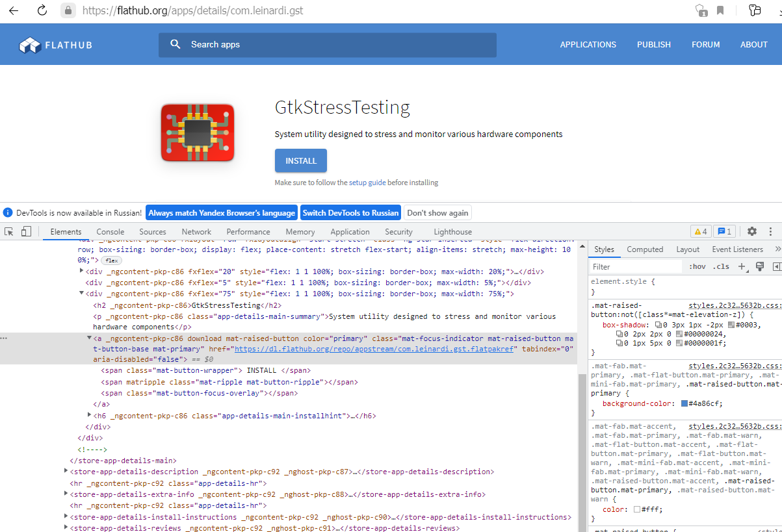This screenshot has width=782, height=532.
Task: Open the Application tab
Action: pos(350,232)
